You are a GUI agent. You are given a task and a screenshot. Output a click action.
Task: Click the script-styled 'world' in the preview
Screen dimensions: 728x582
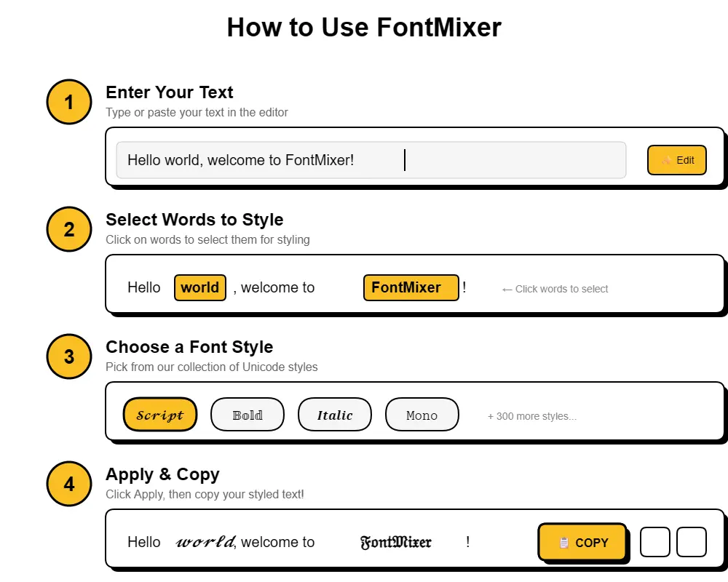(204, 541)
